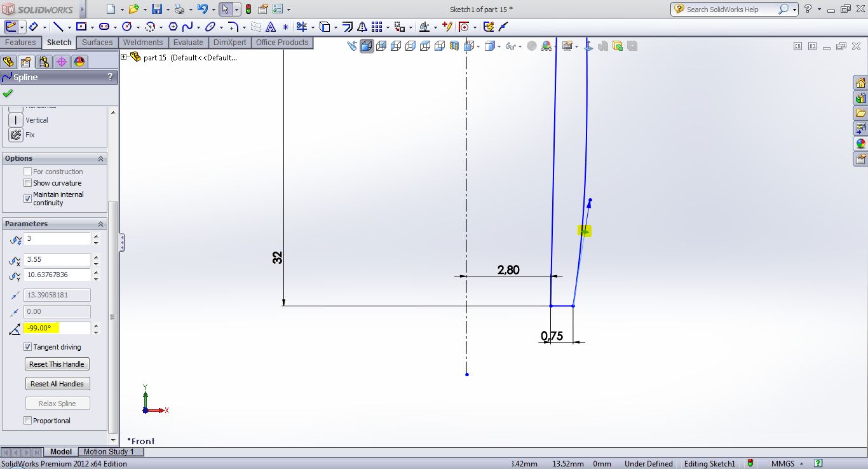Image resolution: width=868 pixels, height=469 pixels.
Task: Open the DimXpertManager crosshair tab icon
Action: pos(61,62)
